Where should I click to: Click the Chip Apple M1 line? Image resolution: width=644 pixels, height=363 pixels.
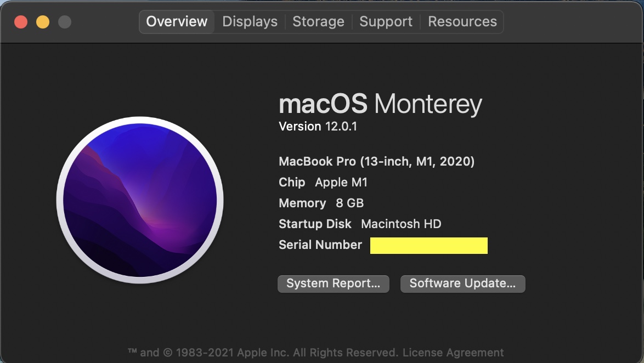tap(323, 182)
